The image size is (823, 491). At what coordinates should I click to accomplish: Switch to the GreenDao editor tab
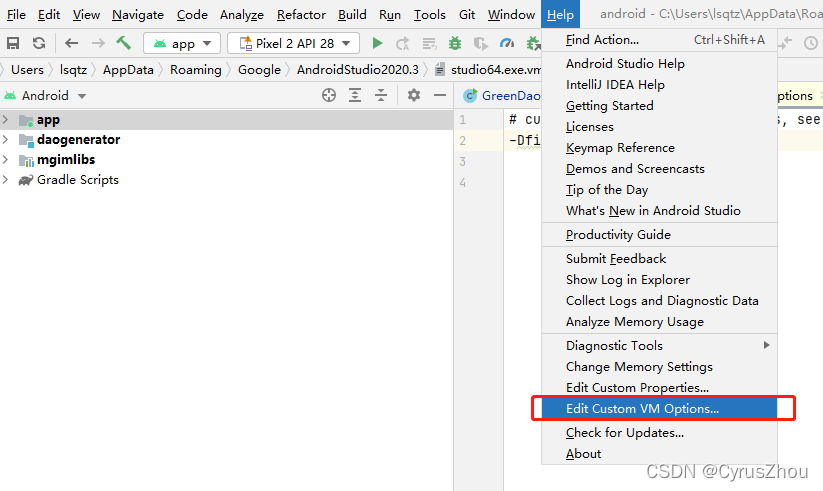[502, 96]
